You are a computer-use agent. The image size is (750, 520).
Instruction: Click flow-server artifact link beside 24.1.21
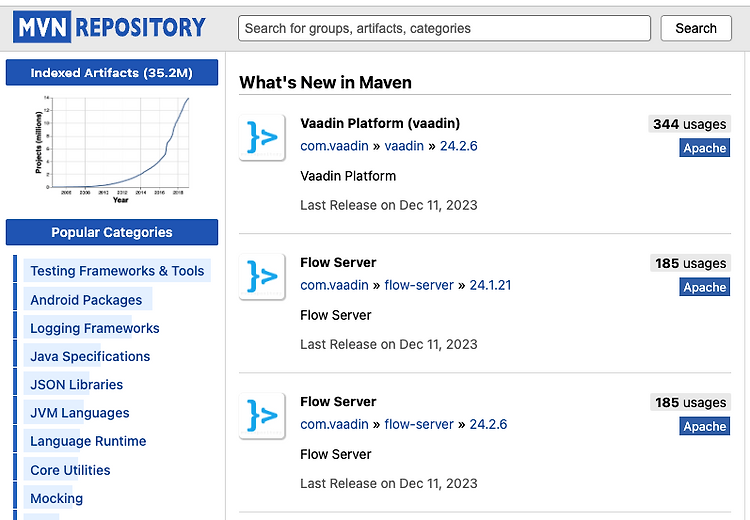coord(419,285)
